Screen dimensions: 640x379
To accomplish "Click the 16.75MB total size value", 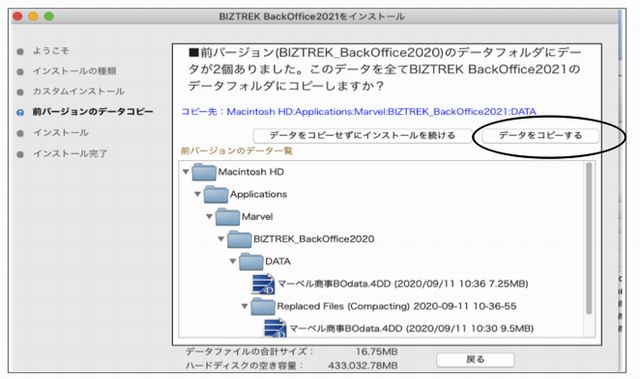I will pos(376,352).
